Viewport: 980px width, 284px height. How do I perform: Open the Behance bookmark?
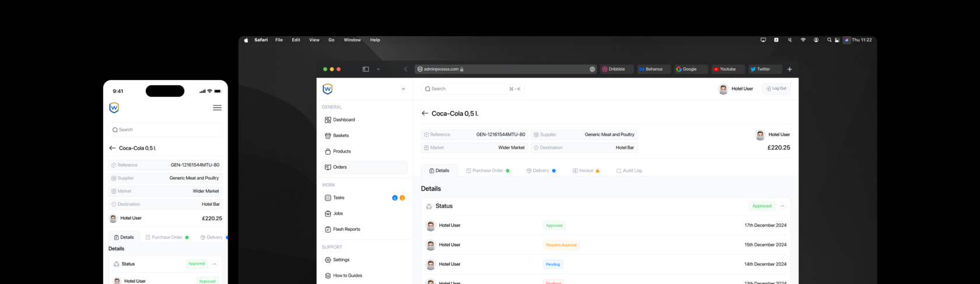(x=654, y=69)
